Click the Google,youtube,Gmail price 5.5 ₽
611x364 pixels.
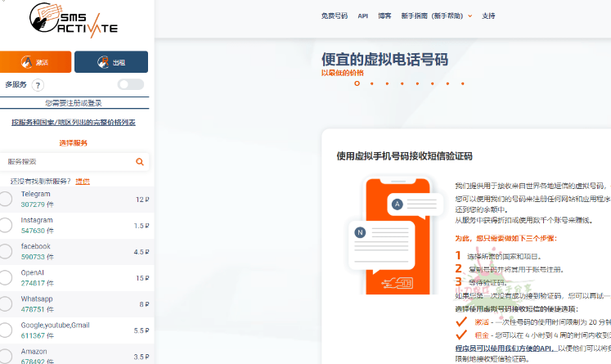click(142, 330)
